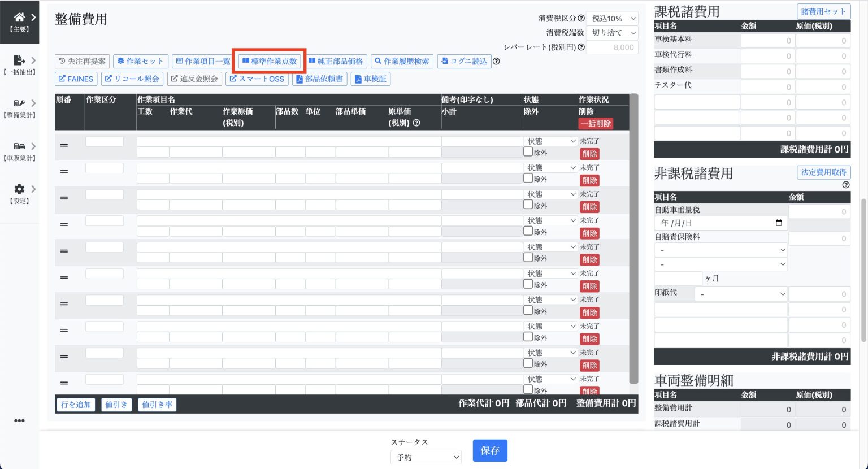Image resolution: width=868 pixels, height=469 pixels.
Task: Click help icon beside 消費税区分 label
Action: pos(581,19)
